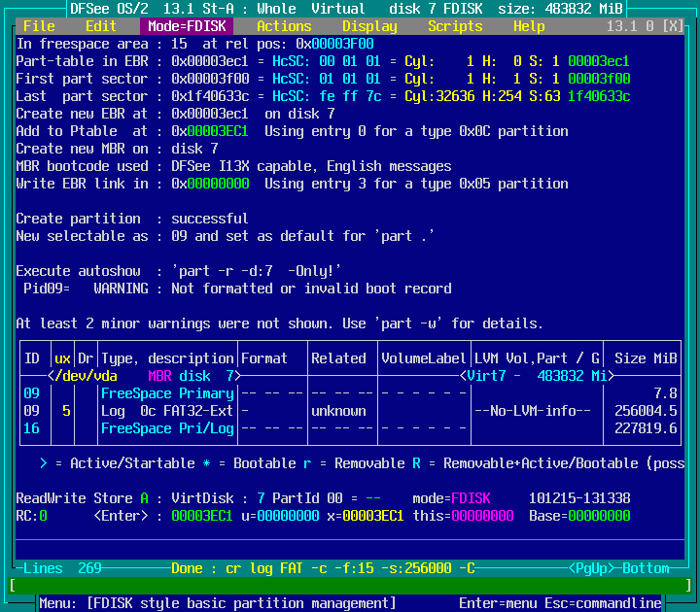The image size is (700, 612).
Task: Click the <PgUp> scroll indicator
Action: coord(591,568)
